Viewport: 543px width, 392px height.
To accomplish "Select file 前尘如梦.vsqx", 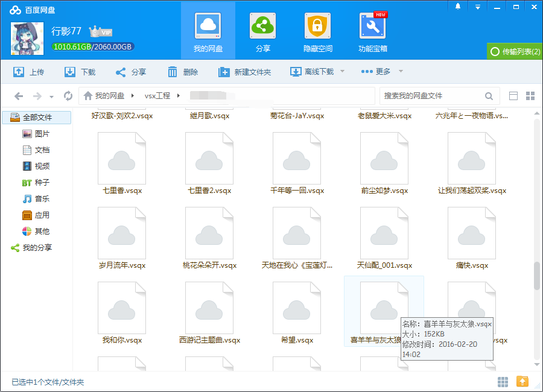I will click(x=384, y=163).
